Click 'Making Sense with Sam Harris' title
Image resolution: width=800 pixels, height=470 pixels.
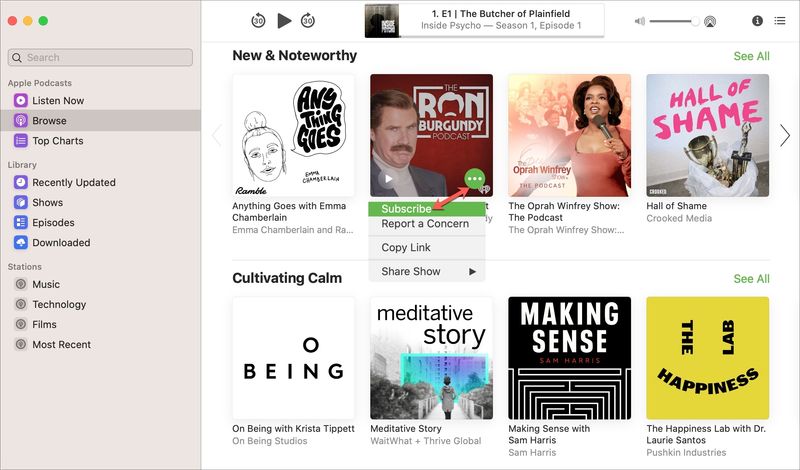point(549,434)
